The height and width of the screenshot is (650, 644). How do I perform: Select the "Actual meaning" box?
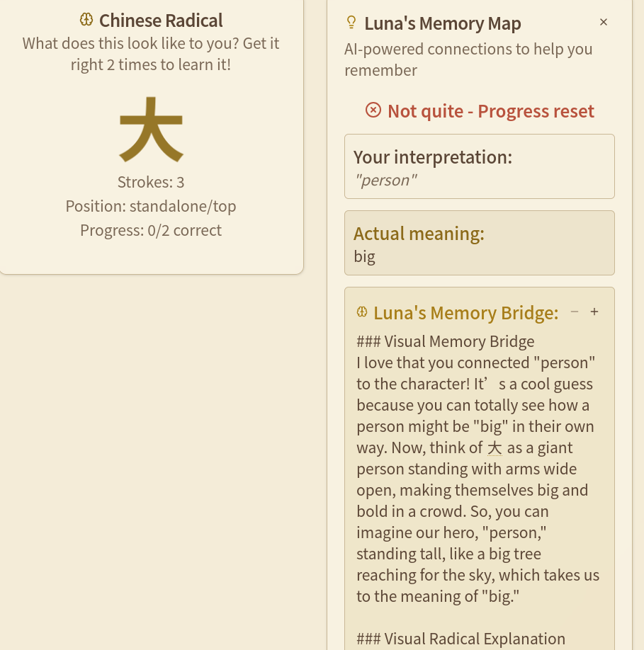pos(479,243)
